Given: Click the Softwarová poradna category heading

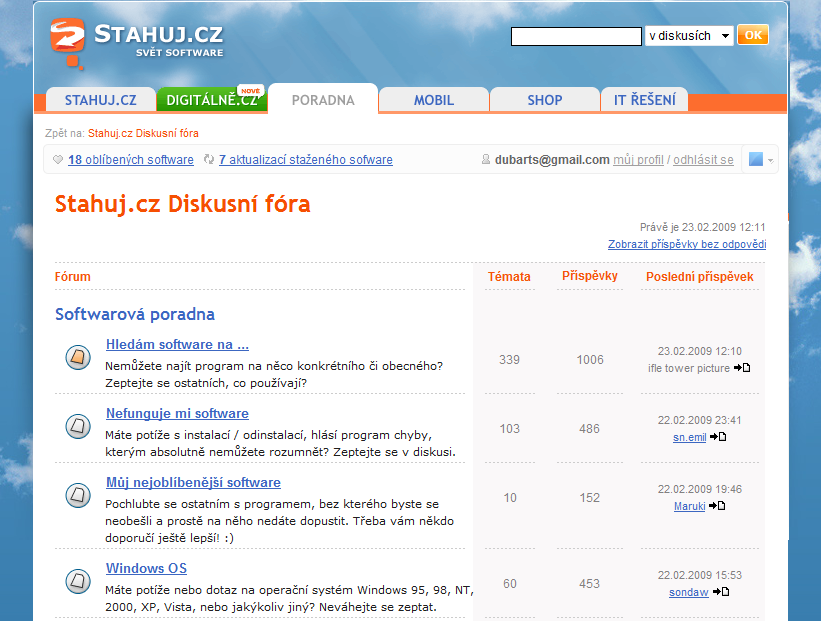Looking at the screenshot, I should 135,314.
